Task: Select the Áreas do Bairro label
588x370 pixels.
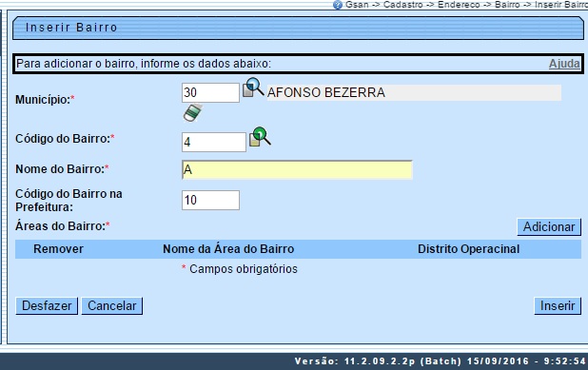Action: point(62,226)
